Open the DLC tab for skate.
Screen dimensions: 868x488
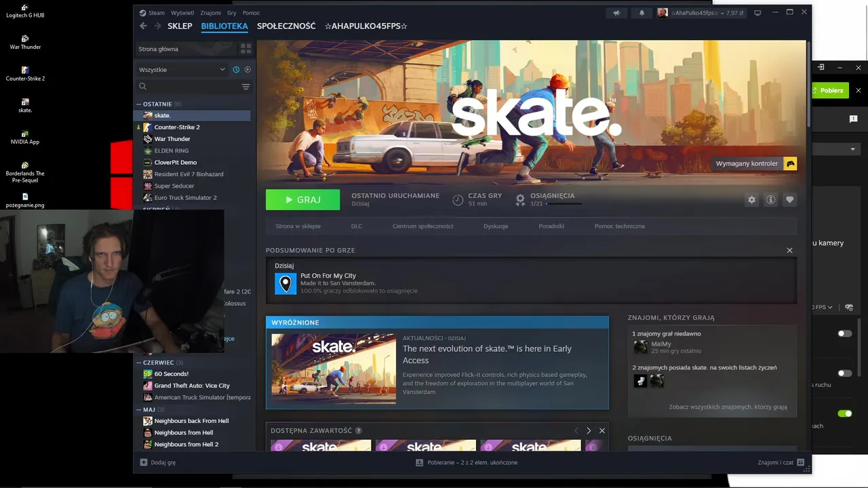click(357, 226)
